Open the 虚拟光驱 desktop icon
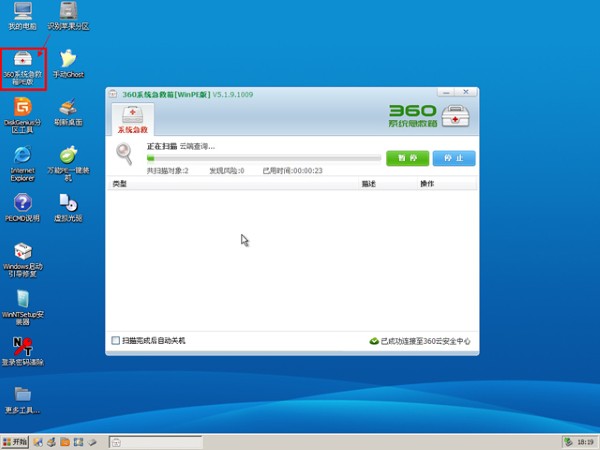The image size is (600, 450). click(x=68, y=208)
